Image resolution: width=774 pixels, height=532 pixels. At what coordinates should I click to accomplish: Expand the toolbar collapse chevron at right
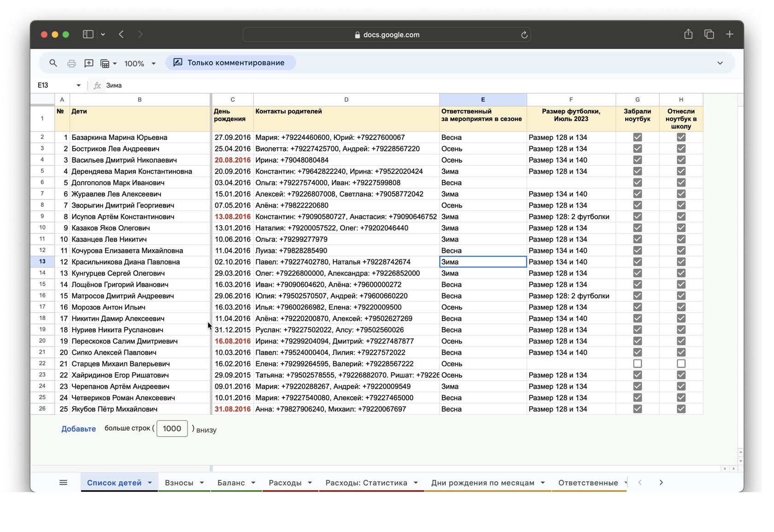720,63
